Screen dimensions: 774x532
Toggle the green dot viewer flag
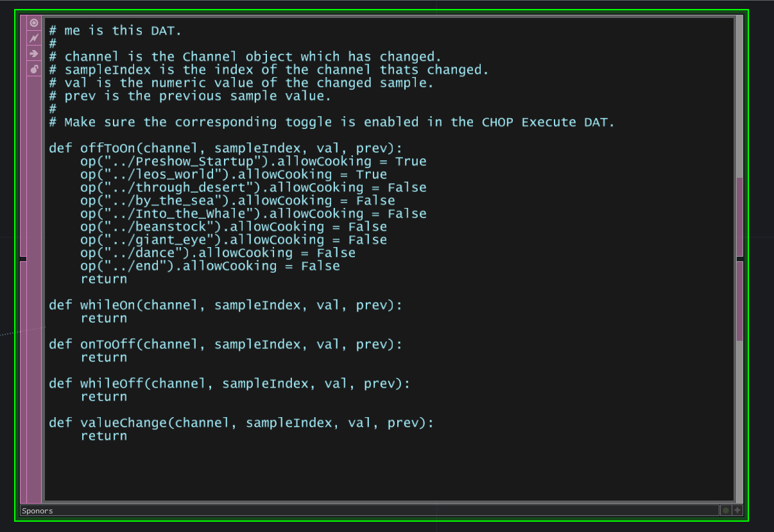point(726,511)
